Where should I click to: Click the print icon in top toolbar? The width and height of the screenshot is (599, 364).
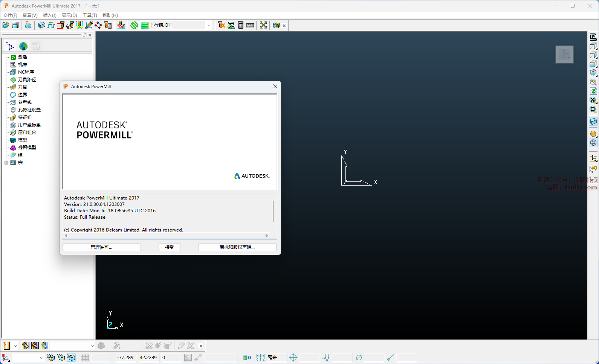(28, 25)
